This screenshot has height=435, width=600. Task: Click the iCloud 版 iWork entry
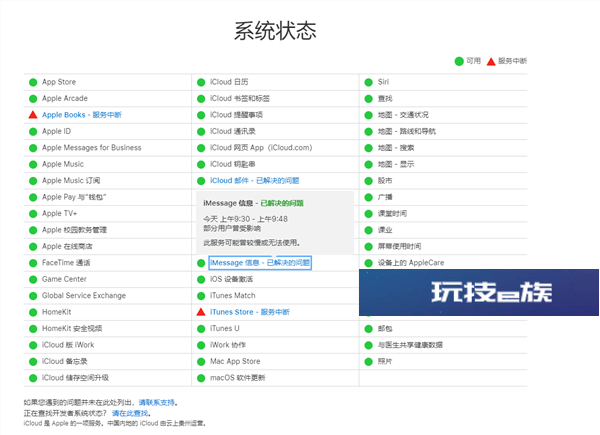click(x=68, y=345)
